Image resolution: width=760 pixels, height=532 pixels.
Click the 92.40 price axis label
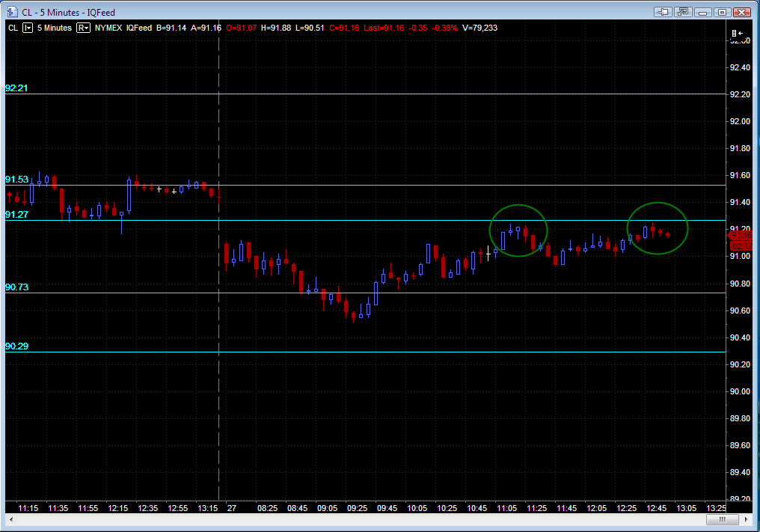pos(740,67)
